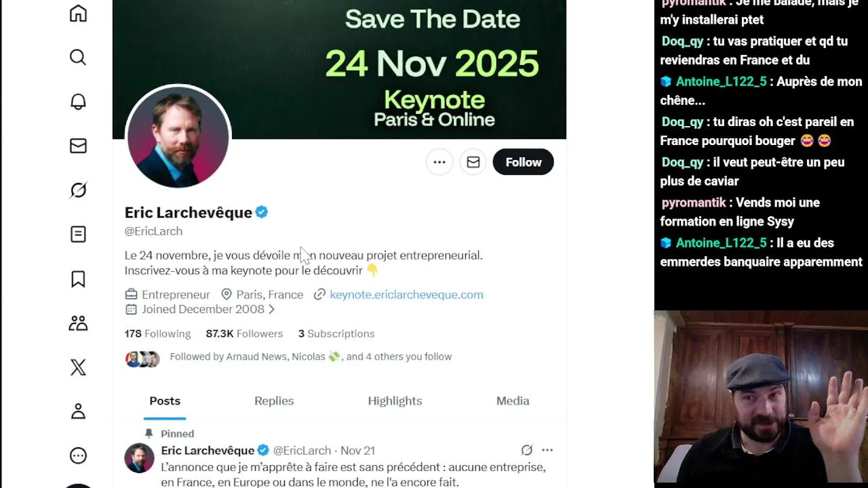The height and width of the screenshot is (488, 868).
Task: Open sidebar Profile person icon
Action: point(78,411)
